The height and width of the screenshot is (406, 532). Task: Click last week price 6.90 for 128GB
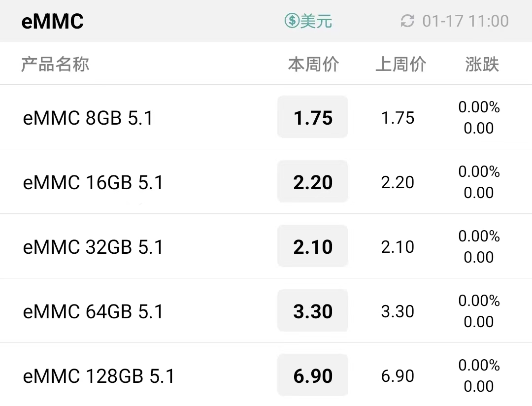click(398, 376)
